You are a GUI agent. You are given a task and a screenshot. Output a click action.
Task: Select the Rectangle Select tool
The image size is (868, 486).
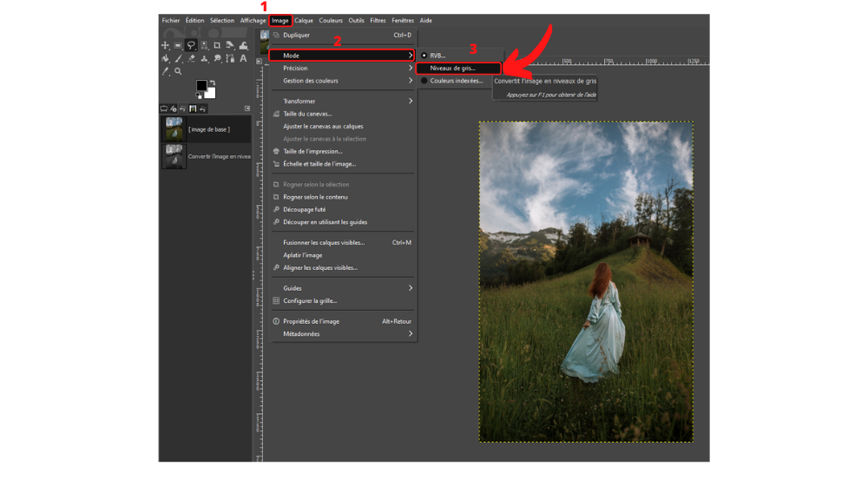point(178,45)
